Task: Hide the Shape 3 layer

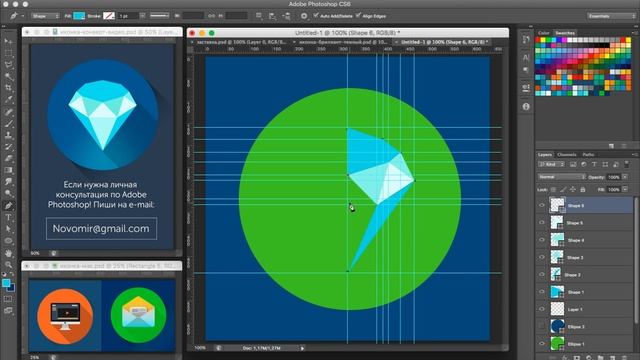Action: point(542,257)
